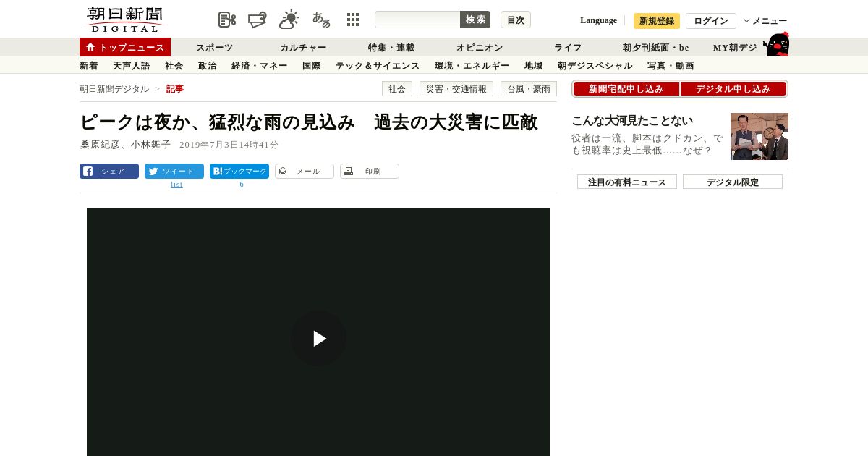Open the 特集・連載 tab
The image size is (868, 456).
tap(391, 48)
